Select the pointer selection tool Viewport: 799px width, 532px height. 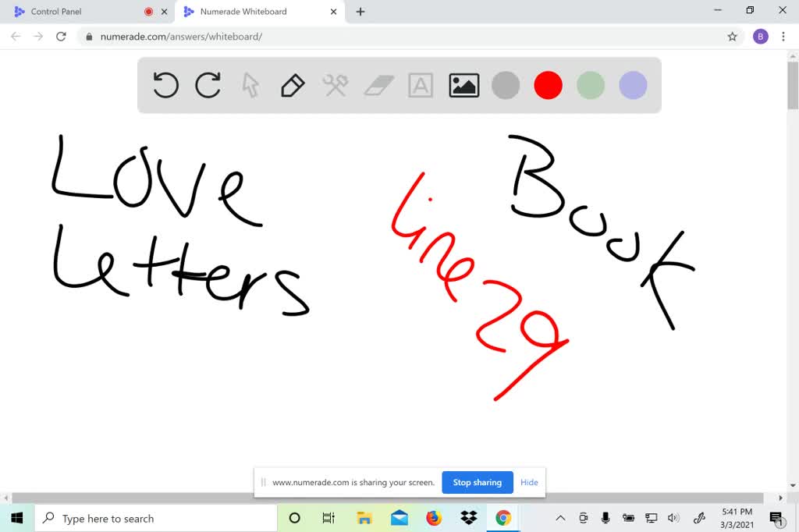point(250,85)
